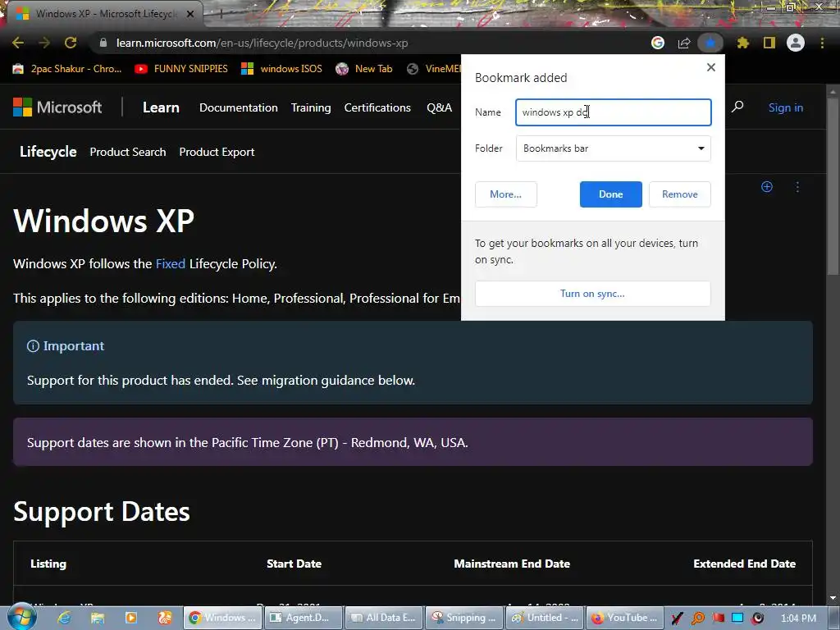Click the page vertical scrollbar
This screenshot has height=630, width=840.
[832, 188]
